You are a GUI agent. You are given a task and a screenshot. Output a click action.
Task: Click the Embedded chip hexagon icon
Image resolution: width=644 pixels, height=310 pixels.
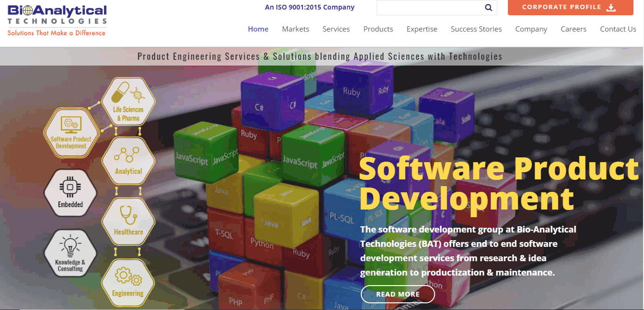coord(70,193)
